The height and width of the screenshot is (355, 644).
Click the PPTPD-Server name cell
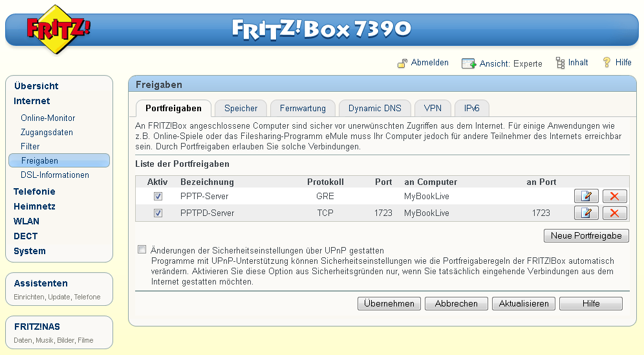click(x=207, y=213)
